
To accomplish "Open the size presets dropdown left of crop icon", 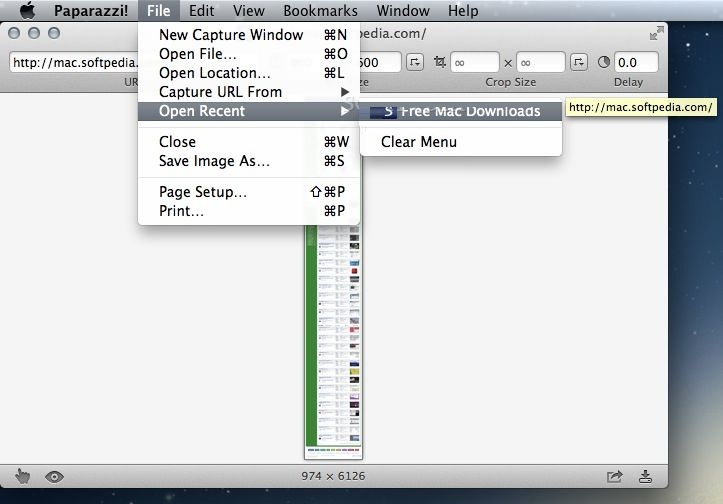I will pos(415,62).
